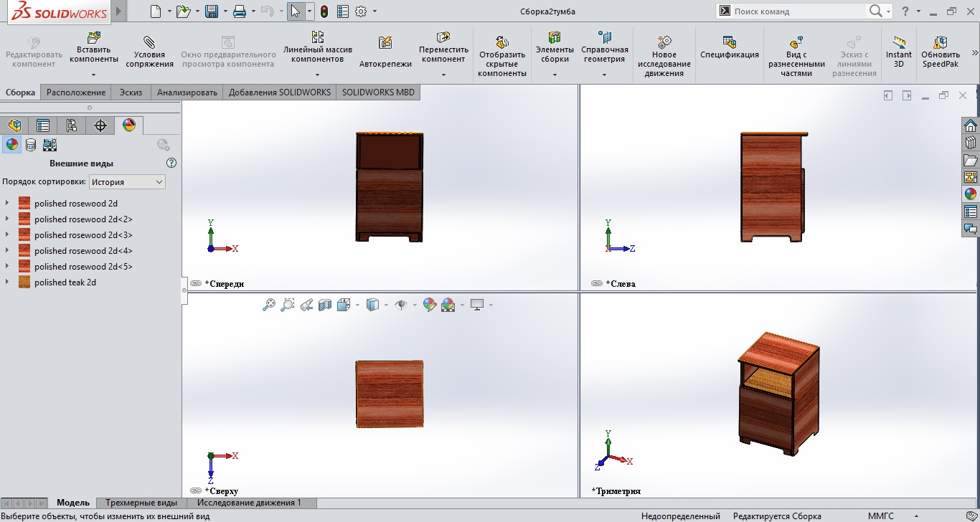Create a new document with New icon
This screenshot has width=980, height=522.
(x=156, y=11)
